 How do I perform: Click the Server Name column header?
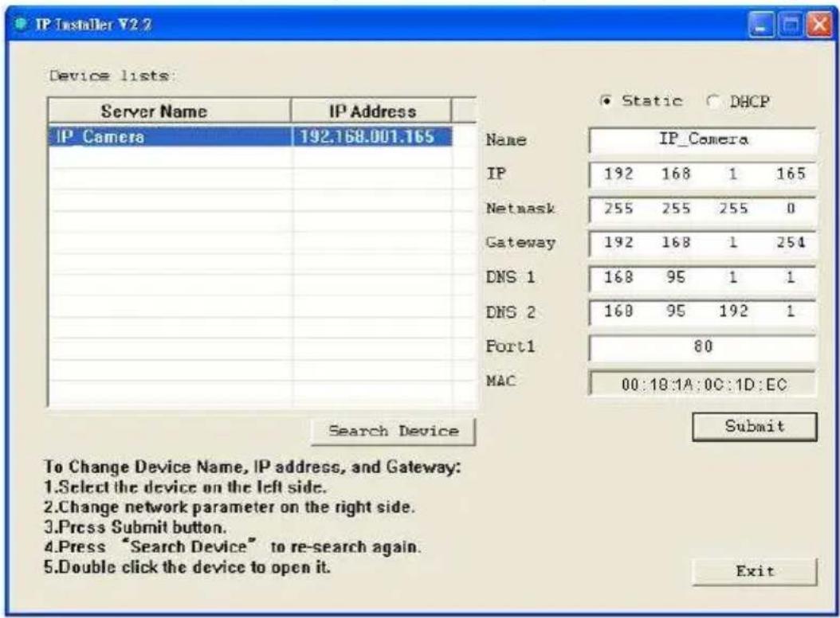click(169, 111)
